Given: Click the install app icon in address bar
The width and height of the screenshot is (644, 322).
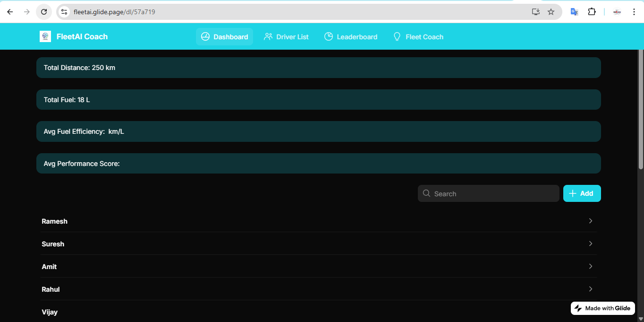Looking at the screenshot, I should tap(535, 12).
